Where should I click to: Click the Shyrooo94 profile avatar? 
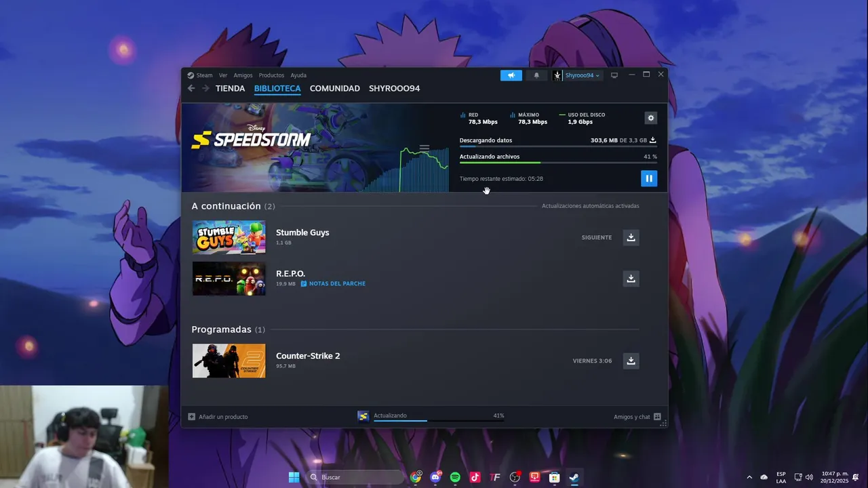pos(557,75)
